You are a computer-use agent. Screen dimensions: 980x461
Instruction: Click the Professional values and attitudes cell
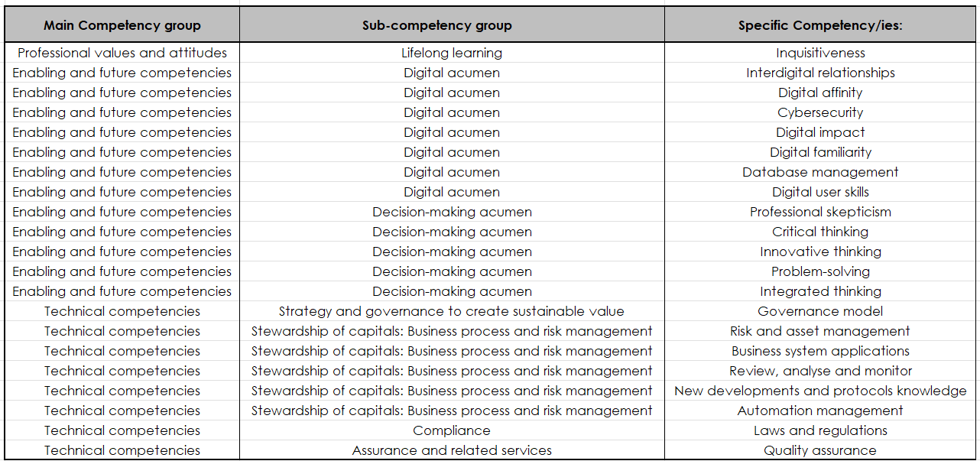coord(122,53)
